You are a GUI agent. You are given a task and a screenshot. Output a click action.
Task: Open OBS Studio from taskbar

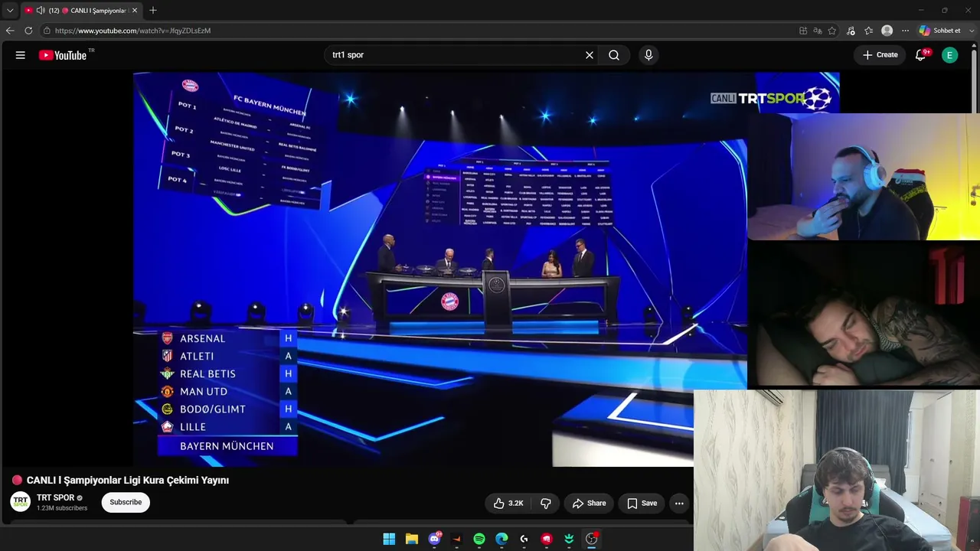pos(591,539)
